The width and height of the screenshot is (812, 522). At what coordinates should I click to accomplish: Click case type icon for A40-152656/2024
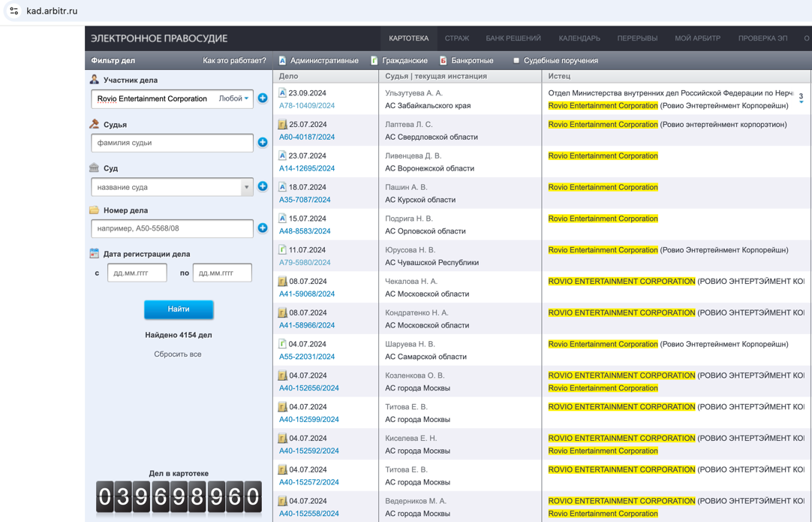282,376
